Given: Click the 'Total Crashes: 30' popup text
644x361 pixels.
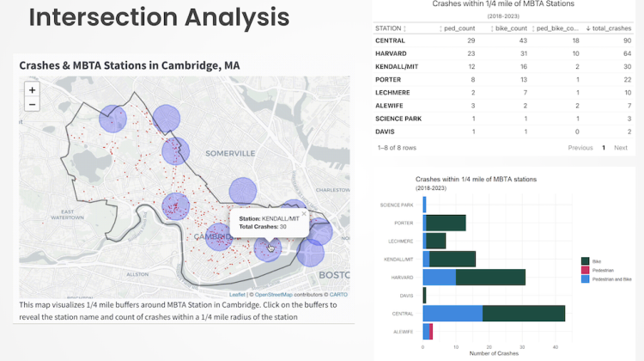Looking at the screenshot, I should [263, 227].
